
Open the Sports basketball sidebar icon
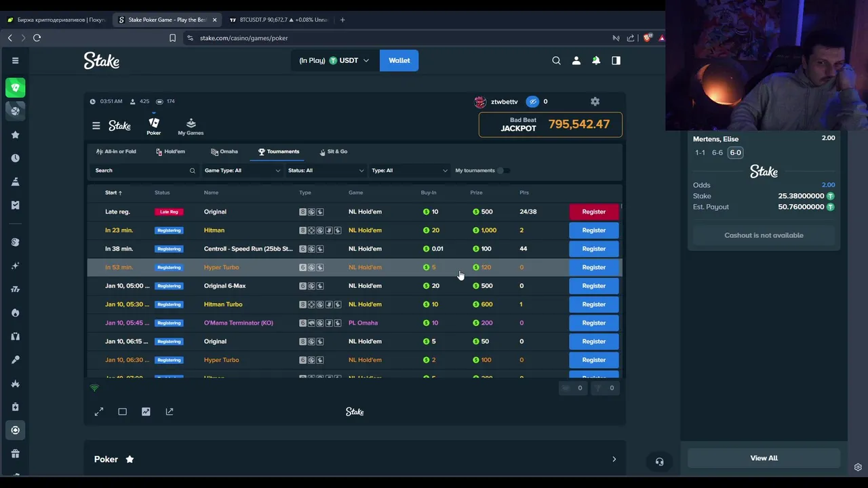16,110
